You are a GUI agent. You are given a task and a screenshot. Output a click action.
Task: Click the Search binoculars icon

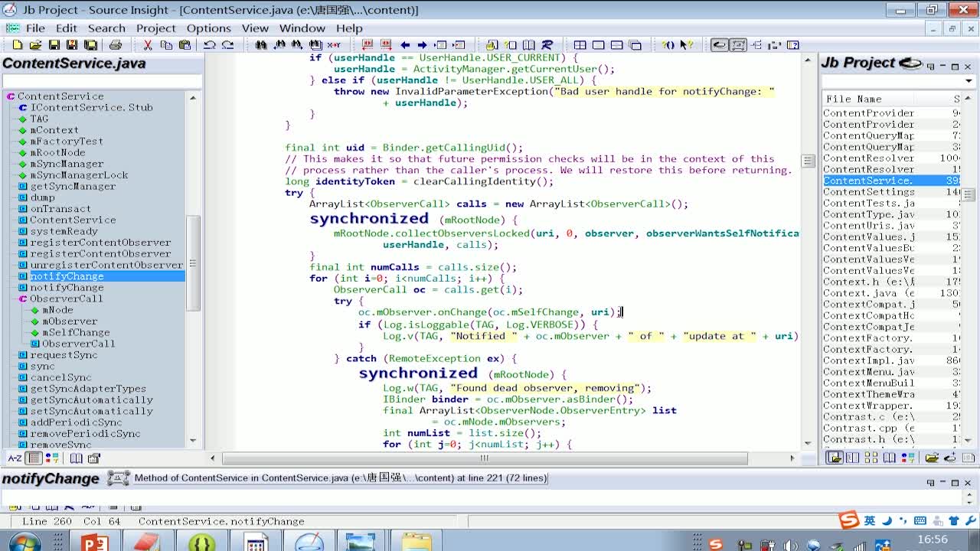tap(261, 45)
